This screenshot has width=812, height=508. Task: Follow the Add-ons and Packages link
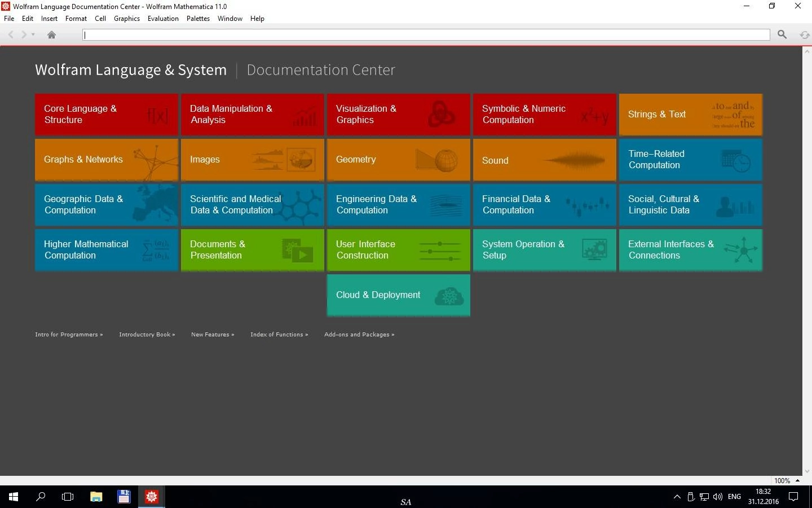point(359,335)
